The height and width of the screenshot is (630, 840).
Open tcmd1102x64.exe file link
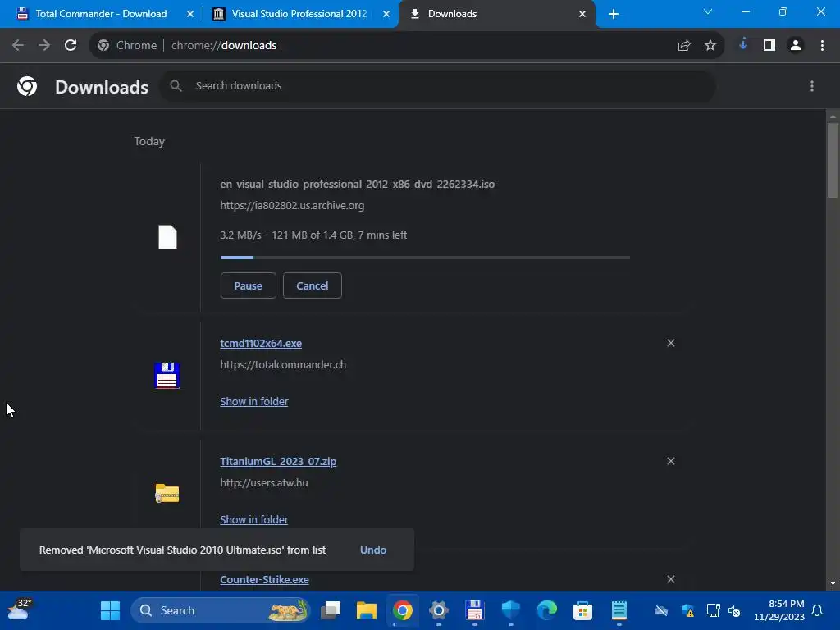(x=261, y=344)
